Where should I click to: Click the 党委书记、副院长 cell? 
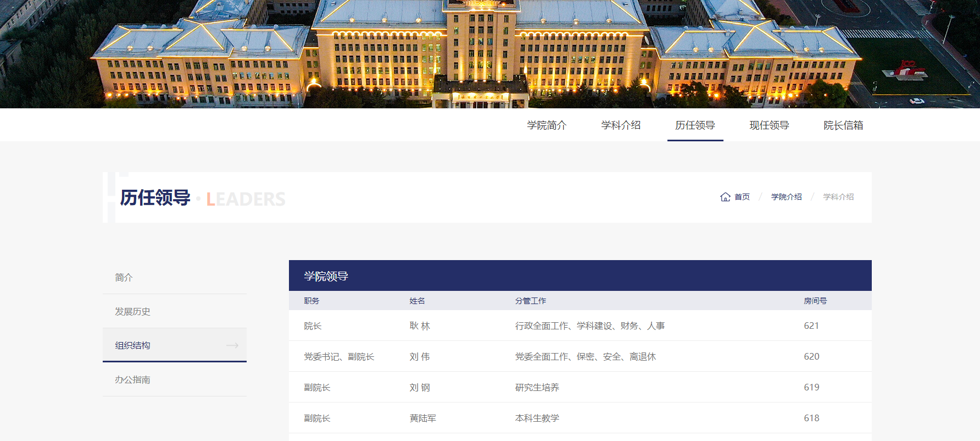point(339,357)
